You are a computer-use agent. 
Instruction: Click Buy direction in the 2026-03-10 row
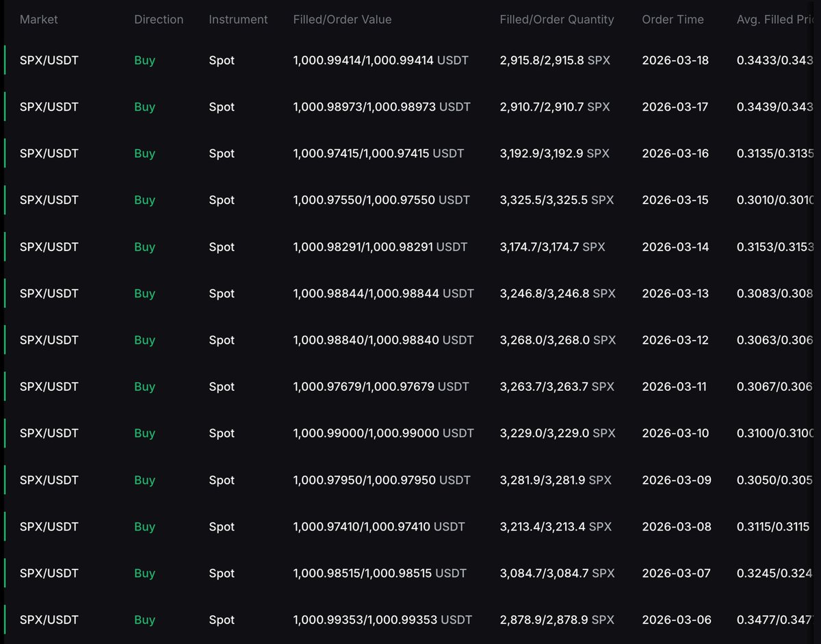point(144,433)
